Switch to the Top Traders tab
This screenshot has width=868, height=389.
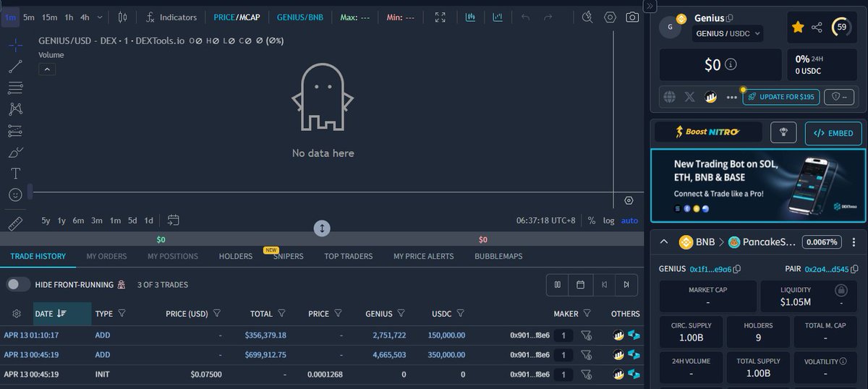click(349, 256)
